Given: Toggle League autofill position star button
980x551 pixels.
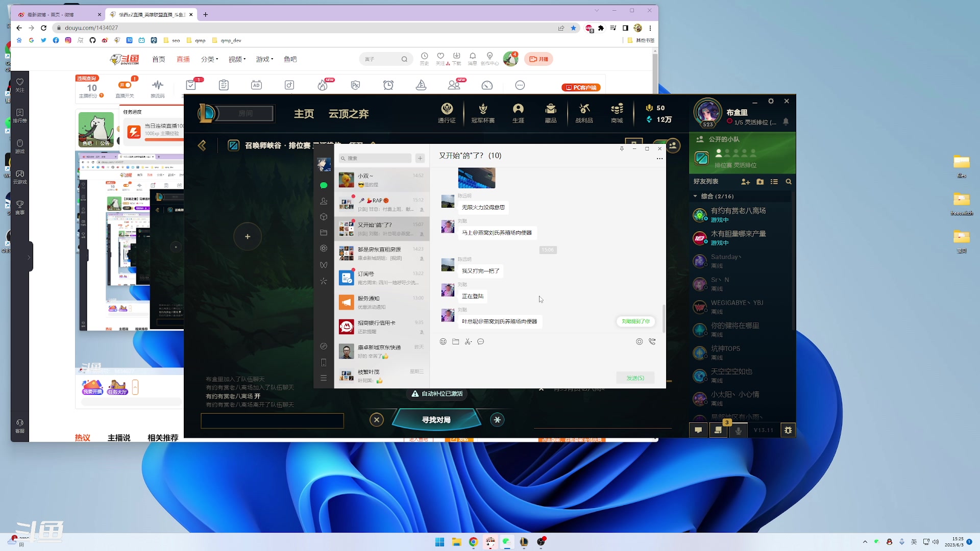Looking at the screenshot, I should [x=497, y=420].
